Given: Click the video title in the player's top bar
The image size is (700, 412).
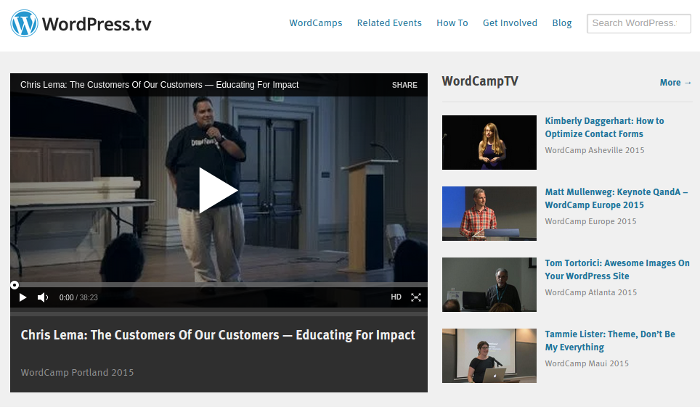Looking at the screenshot, I should point(159,85).
